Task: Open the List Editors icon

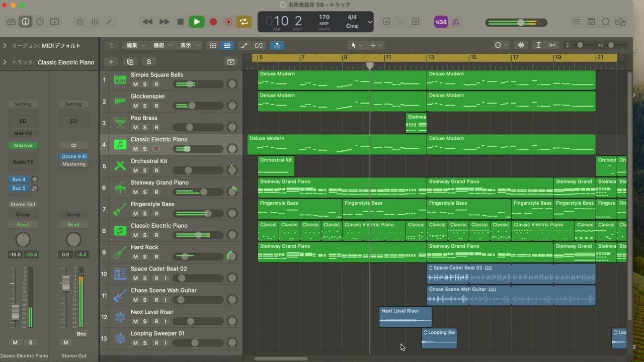Action: [x=576, y=22]
